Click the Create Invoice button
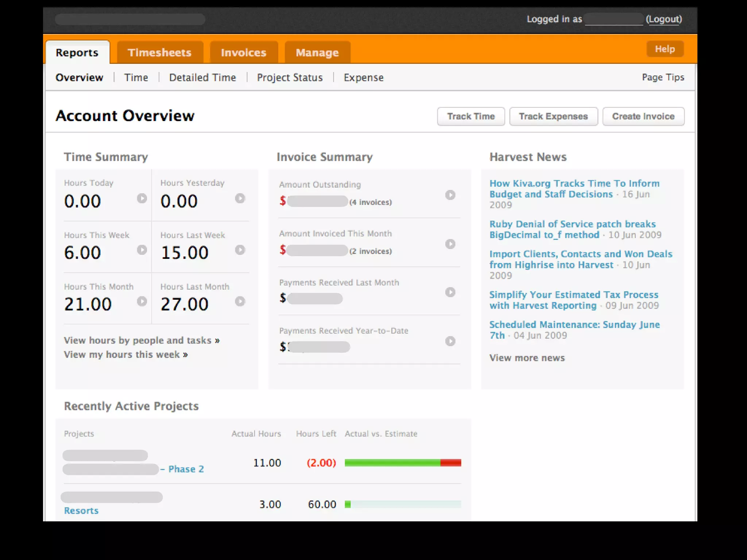This screenshot has width=747, height=560. pyautogui.click(x=643, y=117)
